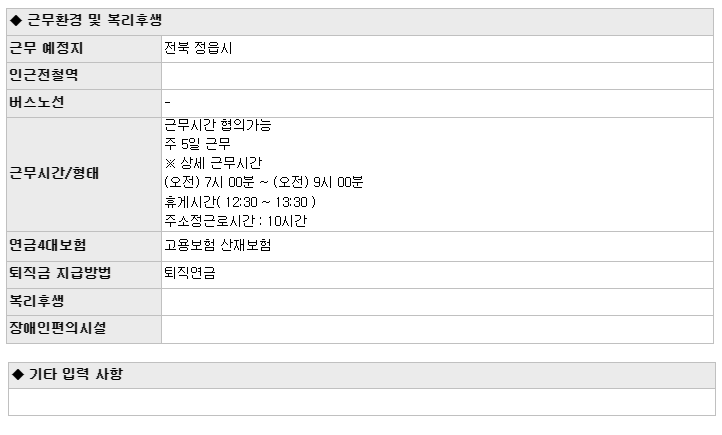Screen dimensions: 722x435
Task: Click the empty 인근전철역 value cell
Action: (x=437, y=76)
